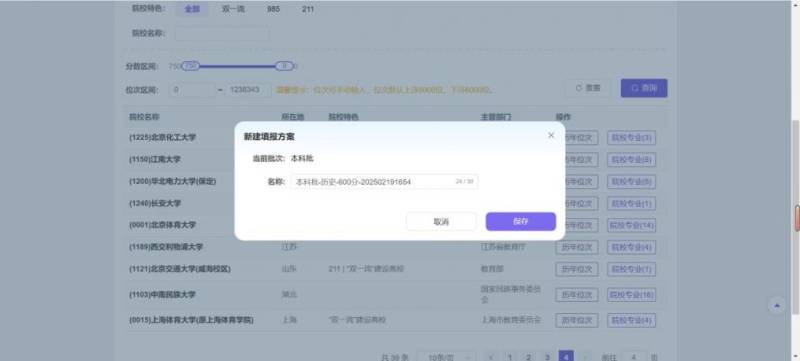This screenshot has width=800, height=361.
Task: Click school name (1103)中南民族大学
Action: [x=162, y=295]
